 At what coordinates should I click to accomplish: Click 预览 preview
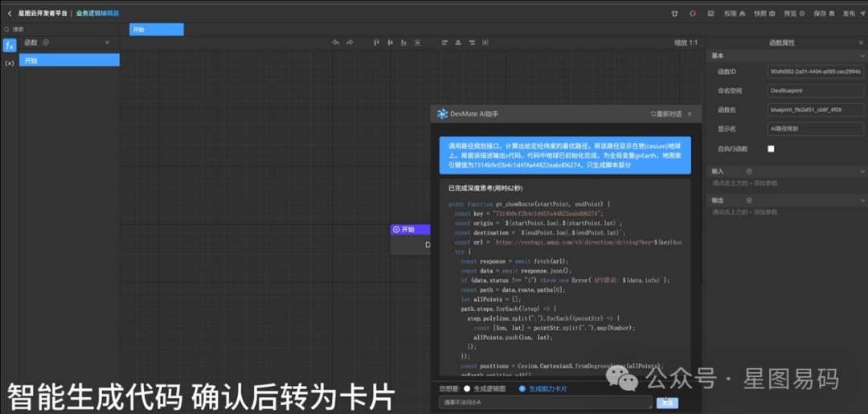(794, 14)
